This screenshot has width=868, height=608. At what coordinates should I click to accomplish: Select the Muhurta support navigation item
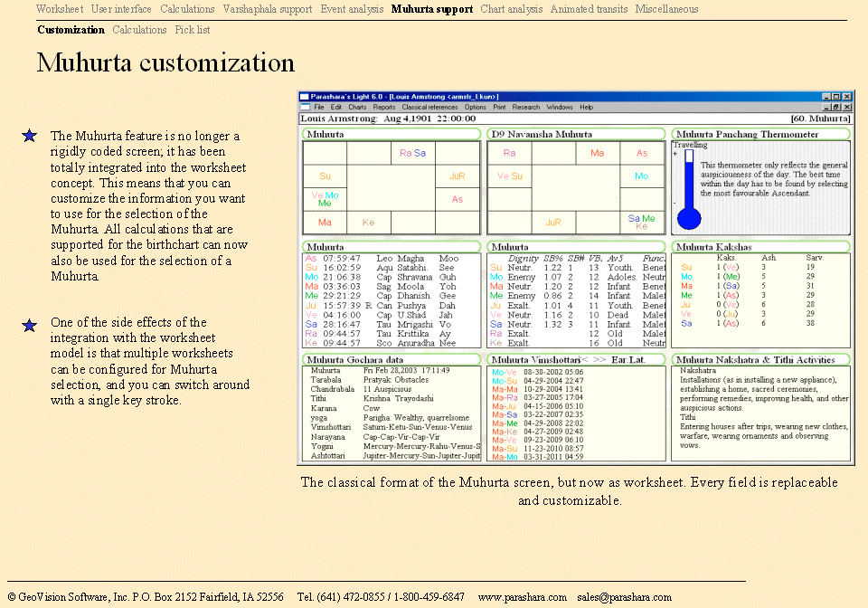point(432,9)
